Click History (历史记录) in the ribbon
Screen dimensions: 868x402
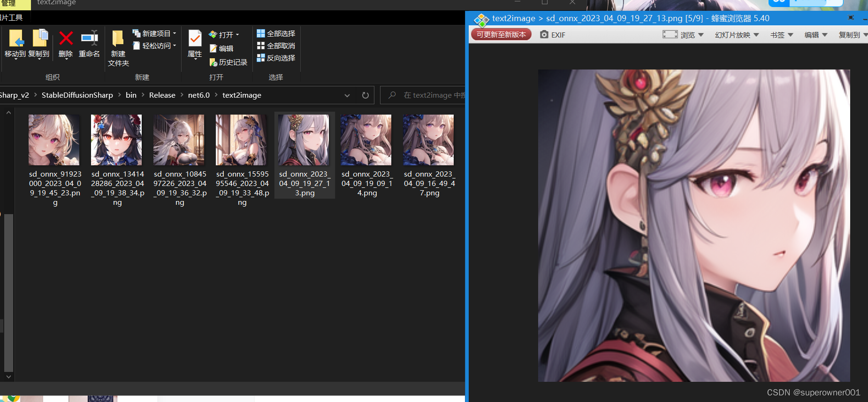(x=228, y=62)
